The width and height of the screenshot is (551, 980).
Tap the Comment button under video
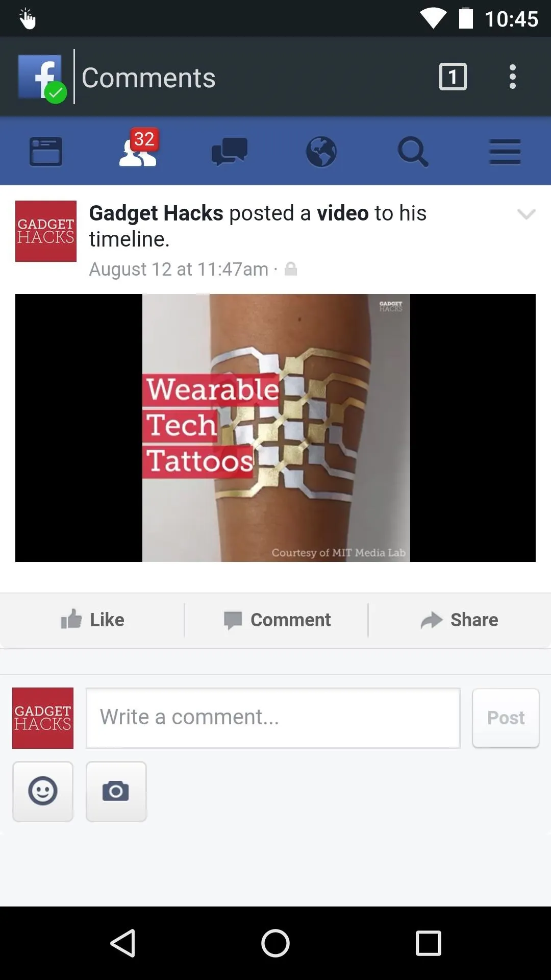[x=277, y=620]
